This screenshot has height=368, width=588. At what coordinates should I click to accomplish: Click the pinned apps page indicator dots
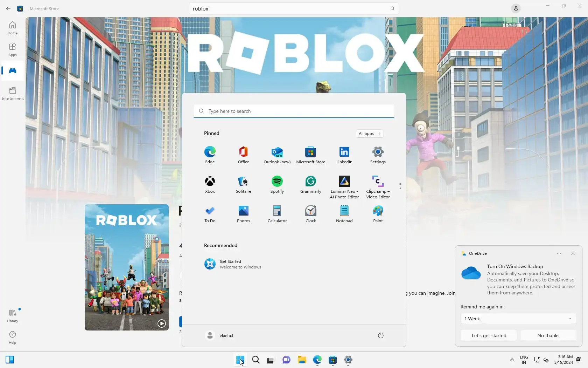point(400,186)
